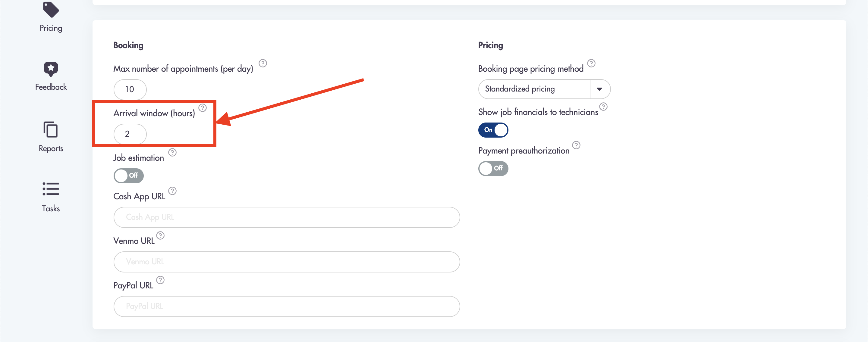This screenshot has height=342, width=868.
Task: Select the Booking section heading
Action: point(128,45)
